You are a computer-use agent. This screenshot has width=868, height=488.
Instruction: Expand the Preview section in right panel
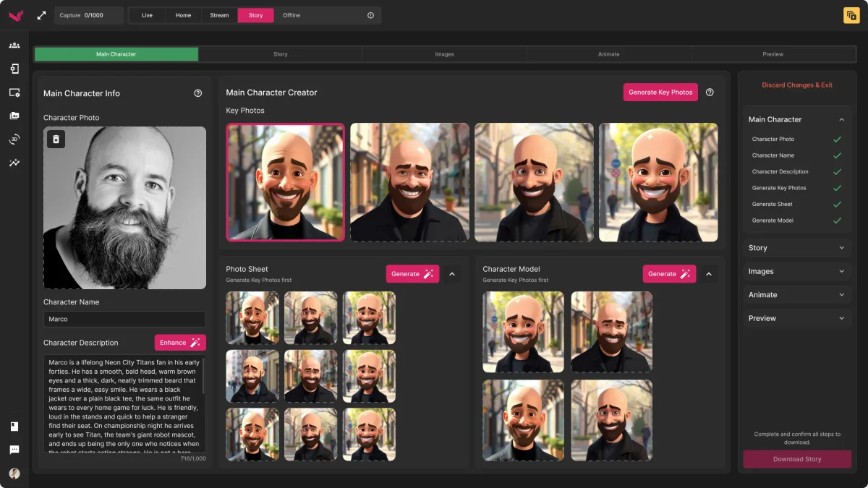797,318
